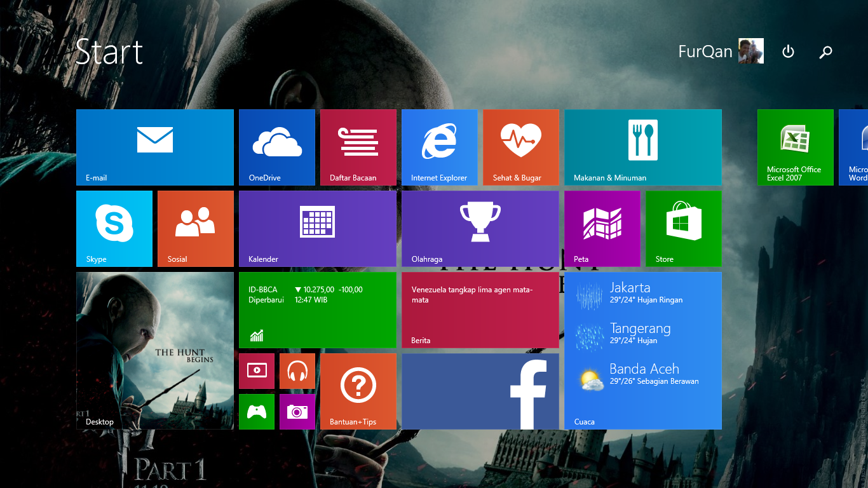
Task: Open the Sosial people tile
Action: pos(196,229)
